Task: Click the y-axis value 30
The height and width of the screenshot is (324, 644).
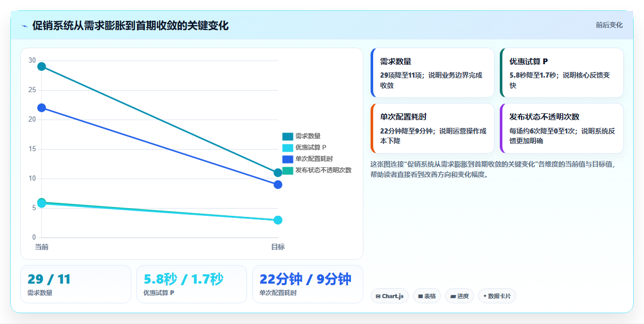Action: (32, 61)
